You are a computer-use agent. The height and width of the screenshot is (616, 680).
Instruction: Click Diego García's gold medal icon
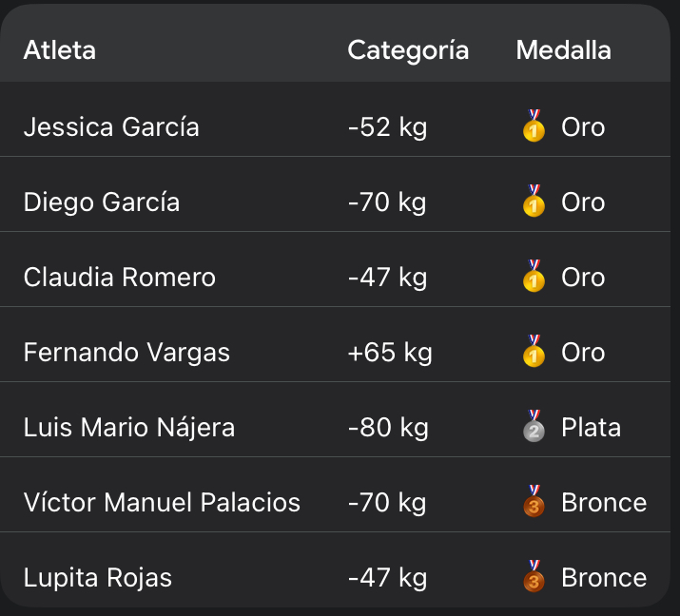tap(534, 202)
